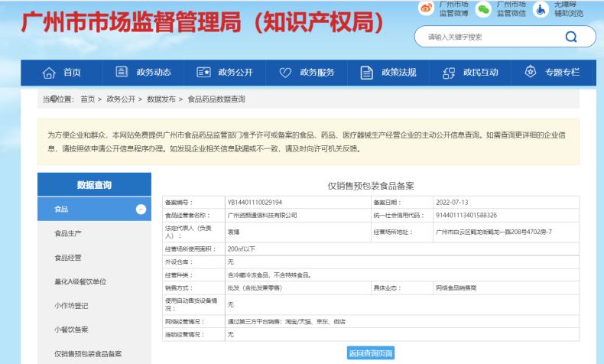Click the 返回查询页面 button
The height and width of the screenshot is (364, 604).
(x=371, y=353)
